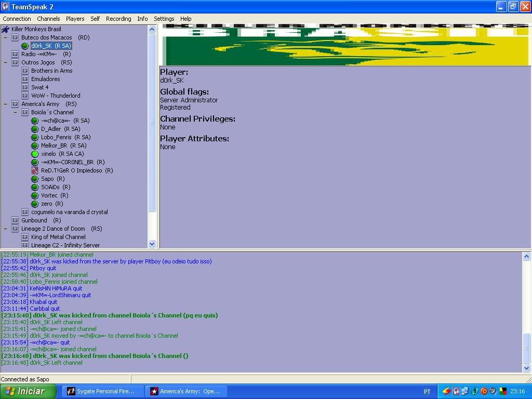Click log line 'kicked from channel Boiola's Channel (pq eu quis)'
The height and width of the screenshot is (399, 532).
pyautogui.click(x=109, y=315)
